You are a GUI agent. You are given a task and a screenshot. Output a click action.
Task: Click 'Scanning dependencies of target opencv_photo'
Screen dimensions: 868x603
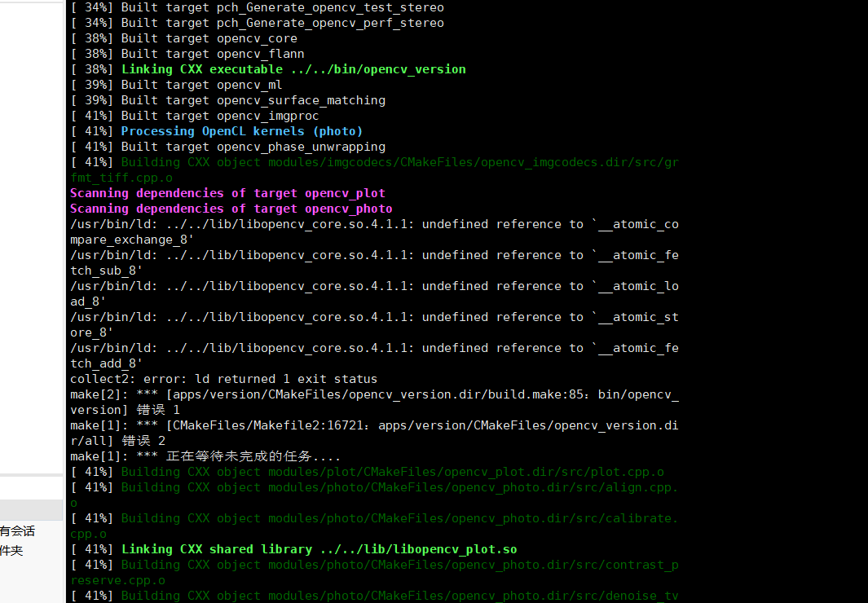[231, 209]
